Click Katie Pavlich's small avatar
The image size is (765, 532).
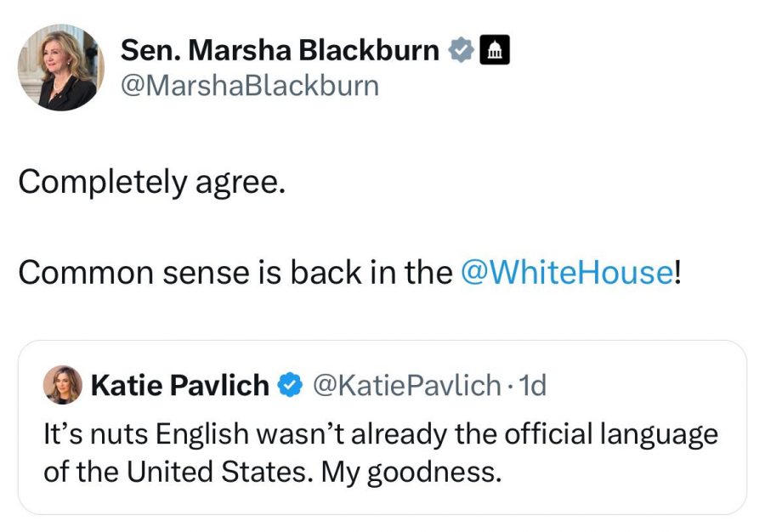[x=63, y=385]
